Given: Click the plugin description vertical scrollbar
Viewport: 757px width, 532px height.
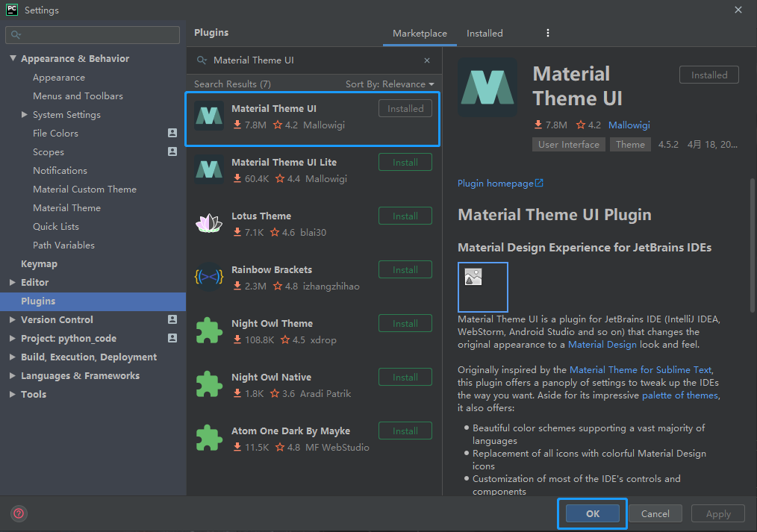Looking at the screenshot, I should tap(753, 245).
